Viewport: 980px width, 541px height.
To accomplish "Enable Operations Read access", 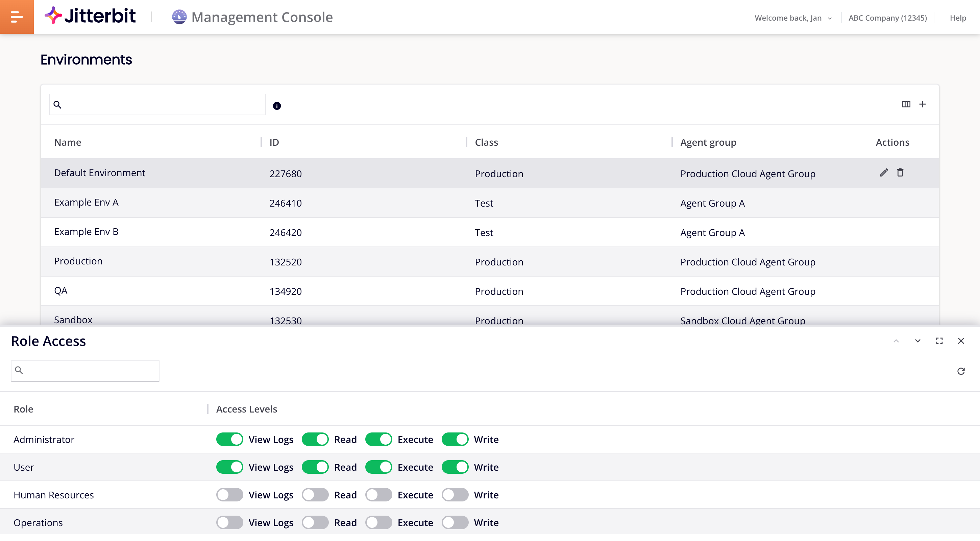I will (315, 523).
